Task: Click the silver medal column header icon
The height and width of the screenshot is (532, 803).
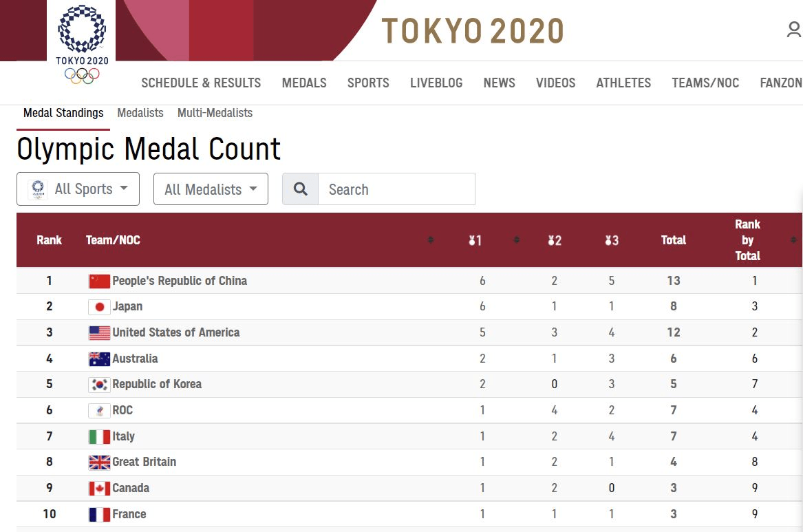Action: pos(555,240)
